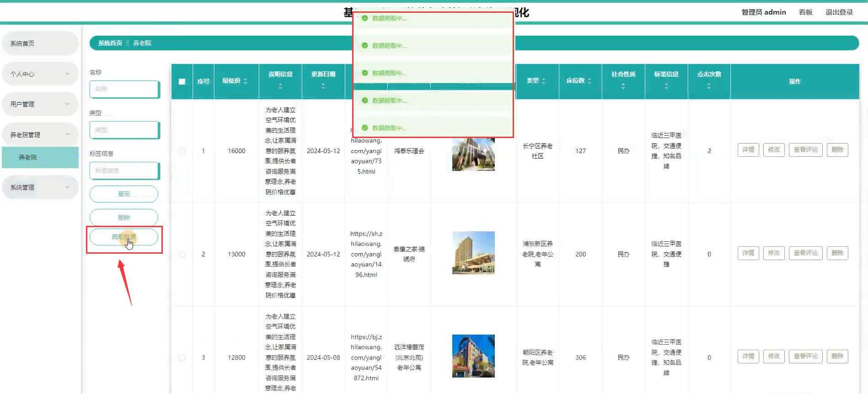868x394 pixels.
Task: Open 系统首页 in the sidebar
Action: click(40, 43)
